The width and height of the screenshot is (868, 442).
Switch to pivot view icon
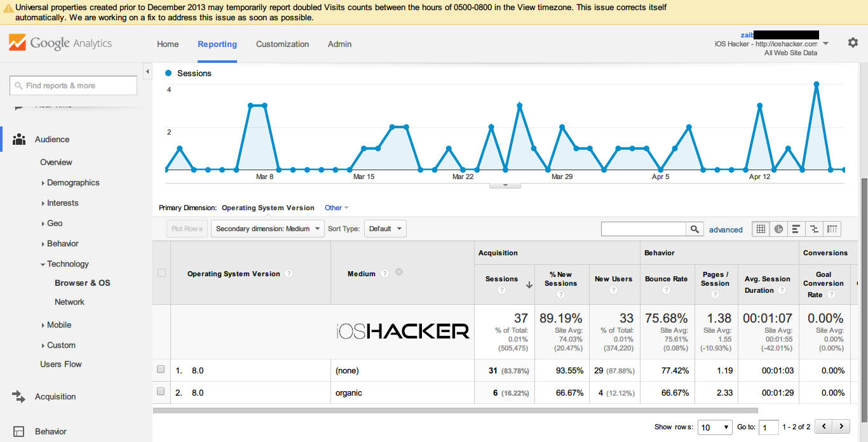point(832,229)
